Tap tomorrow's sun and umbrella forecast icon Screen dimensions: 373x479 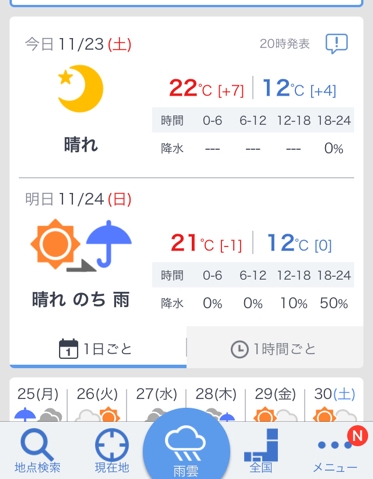click(x=81, y=245)
